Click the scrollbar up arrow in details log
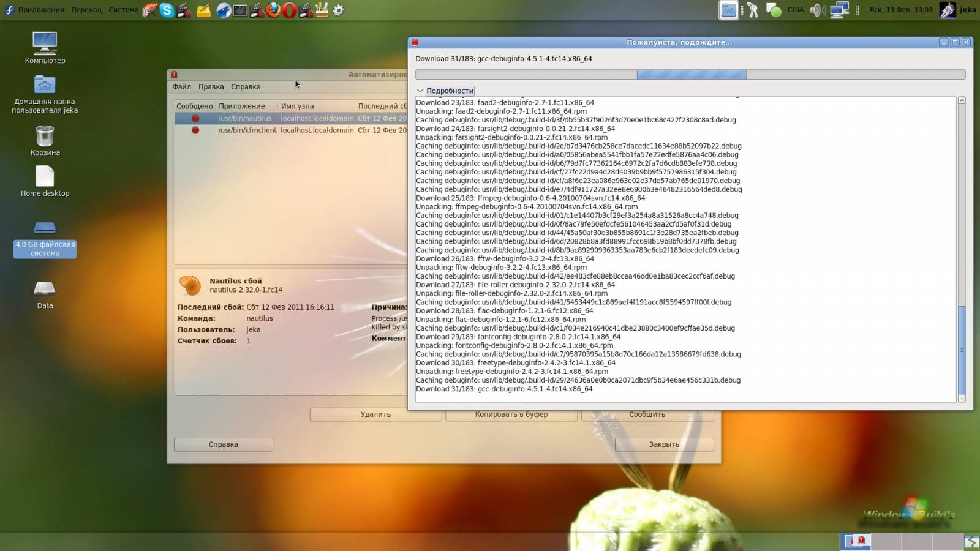This screenshot has height=551, width=980. click(x=962, y=100)
